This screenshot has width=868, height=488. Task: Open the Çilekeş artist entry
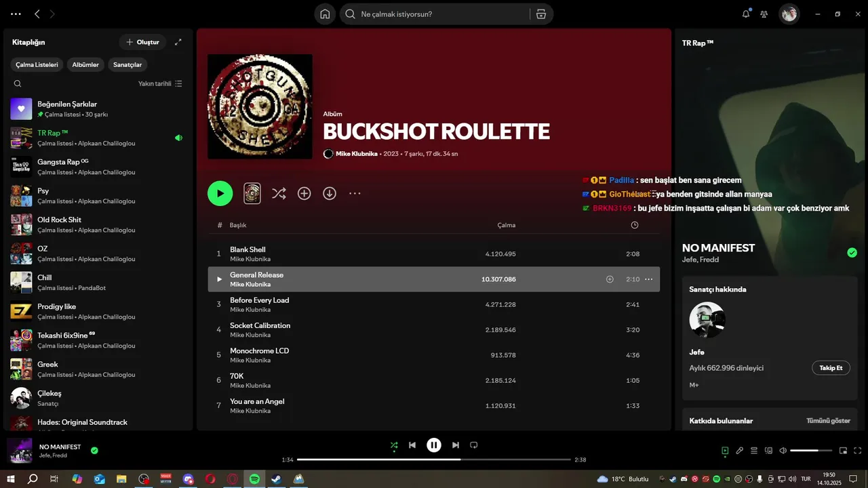(x=98, y=398)
